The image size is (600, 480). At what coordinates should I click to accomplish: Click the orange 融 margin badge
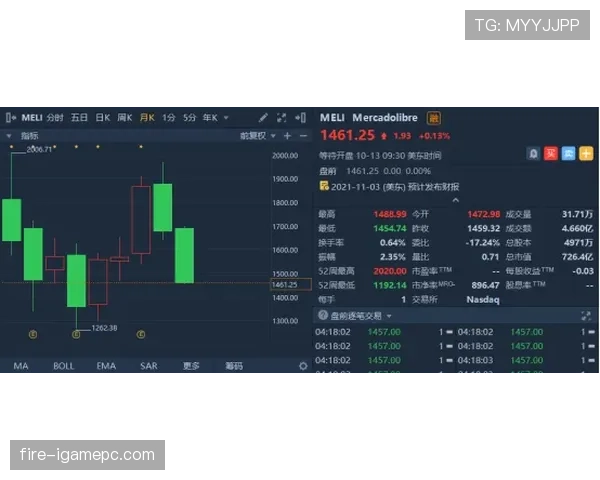coord(434,118)
